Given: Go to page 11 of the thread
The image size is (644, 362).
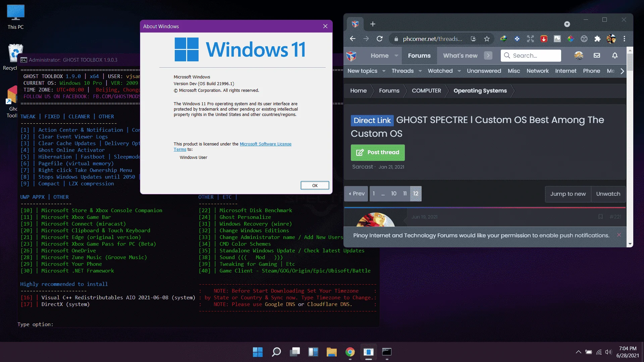Looking at the screenshot, I should [x=405, y=194].
